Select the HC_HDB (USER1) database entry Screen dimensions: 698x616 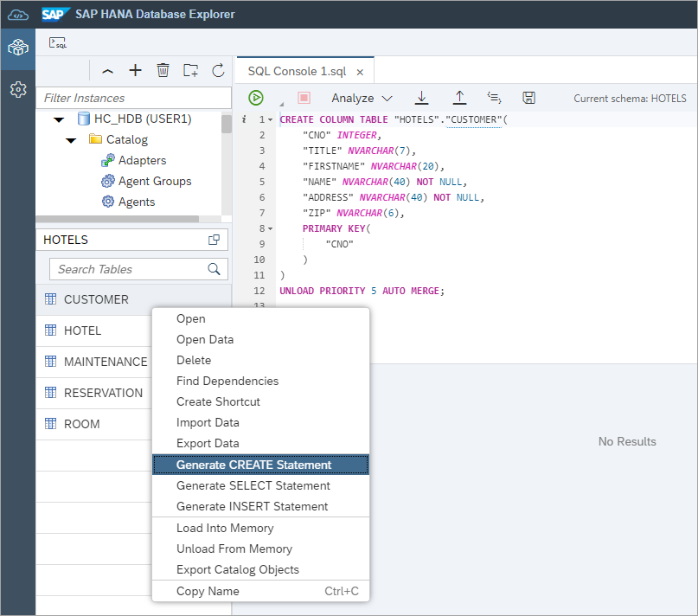click(143, 119)
